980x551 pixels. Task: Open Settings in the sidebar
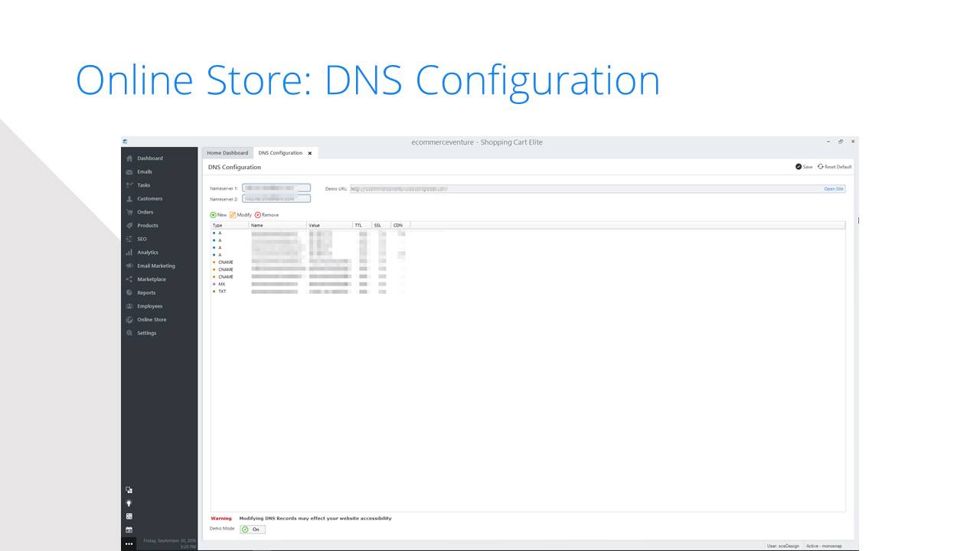[147, 333]
